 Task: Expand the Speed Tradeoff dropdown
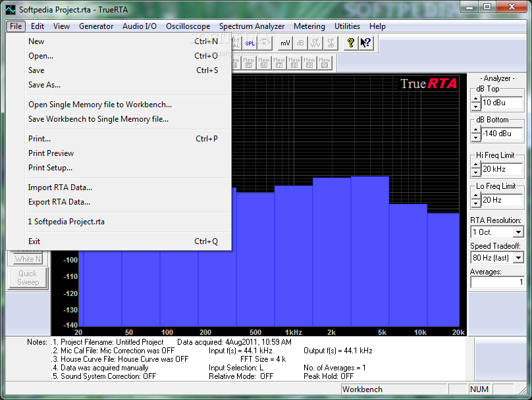[x=518, y=258]
